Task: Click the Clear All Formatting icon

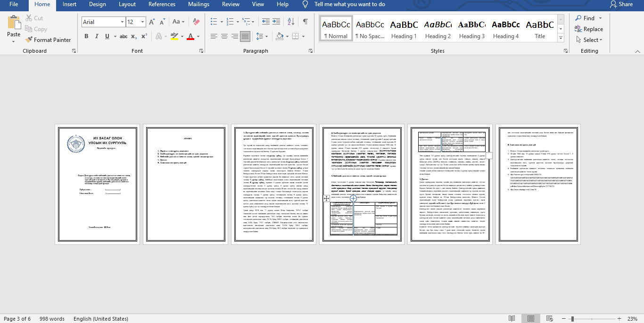Action: (x=197, y=22)
